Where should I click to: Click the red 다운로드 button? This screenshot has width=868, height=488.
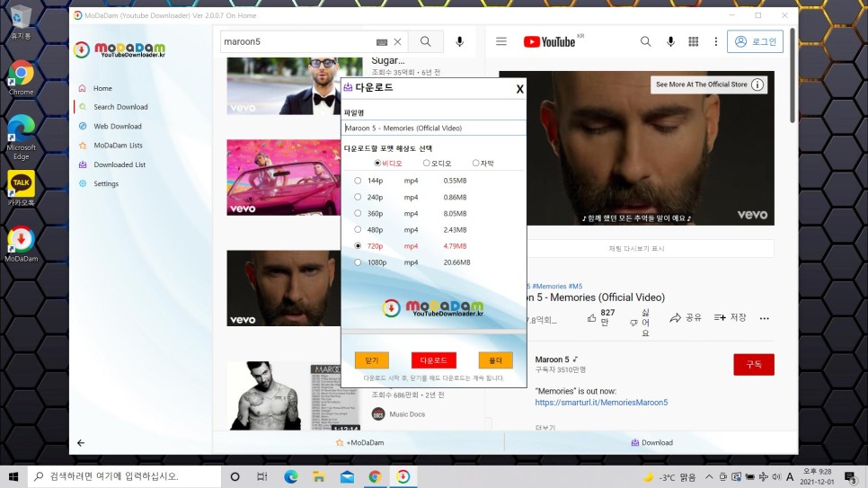pos(433,360)
